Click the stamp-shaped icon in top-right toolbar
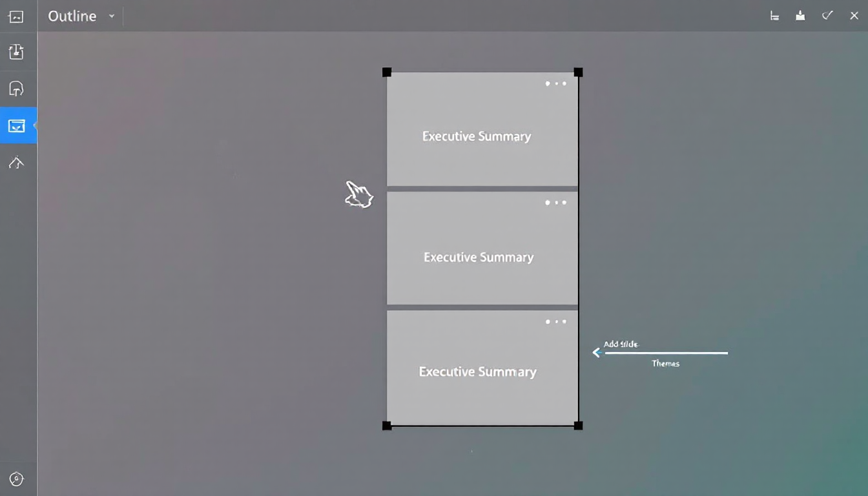 [800, 16]
